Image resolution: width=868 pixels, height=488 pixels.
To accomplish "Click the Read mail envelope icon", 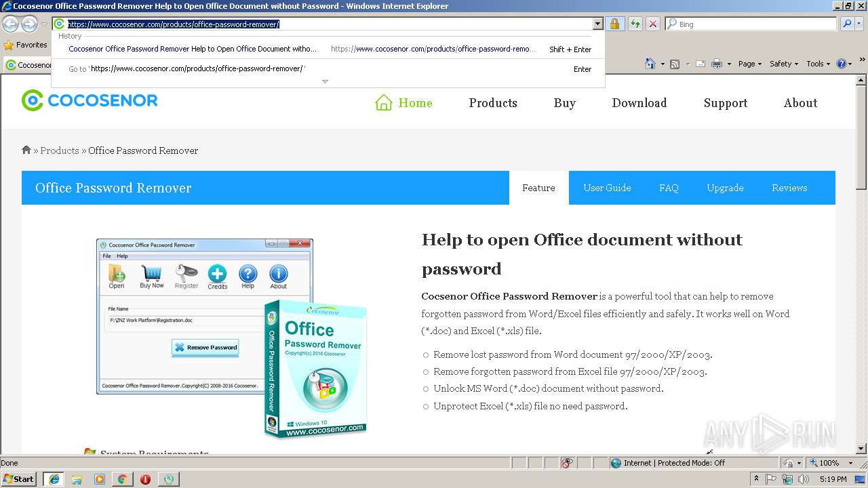I will point(700,64).
